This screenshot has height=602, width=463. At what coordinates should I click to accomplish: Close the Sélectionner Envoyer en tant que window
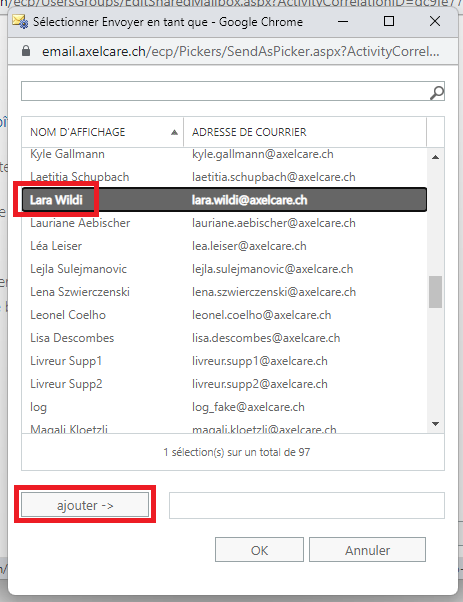tap(435, 21)
